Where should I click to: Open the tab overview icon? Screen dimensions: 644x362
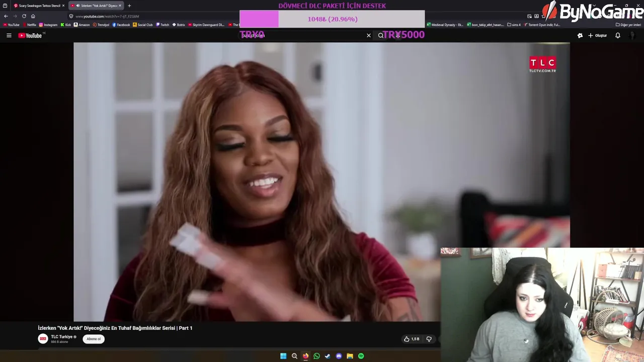(5, 6)
